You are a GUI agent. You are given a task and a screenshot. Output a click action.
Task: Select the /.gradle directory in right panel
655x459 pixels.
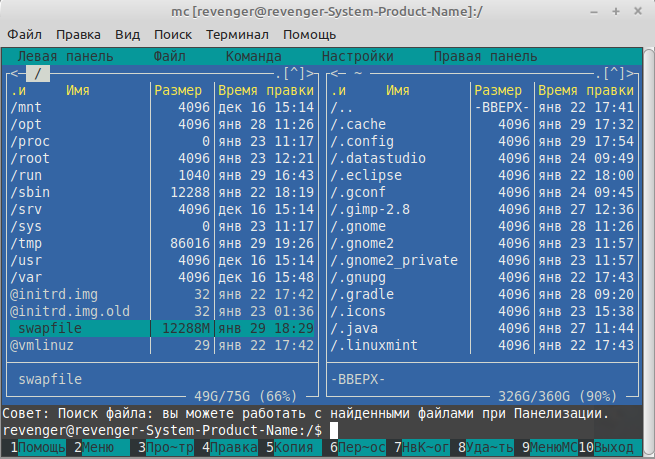(482, 294)
